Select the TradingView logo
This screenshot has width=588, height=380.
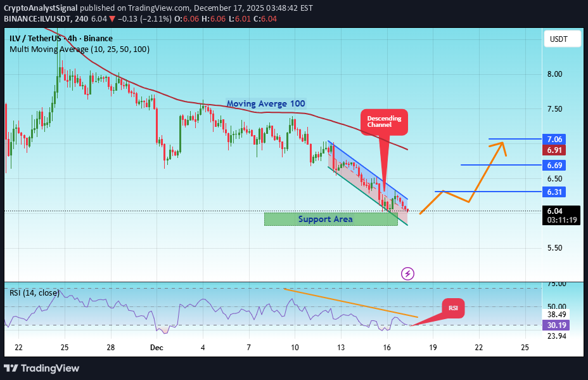coord(42,368)
